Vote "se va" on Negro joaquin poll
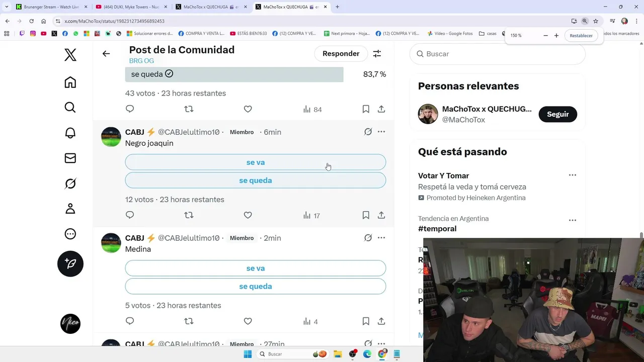This screenshot has height=362, width=644. (256, 162)
